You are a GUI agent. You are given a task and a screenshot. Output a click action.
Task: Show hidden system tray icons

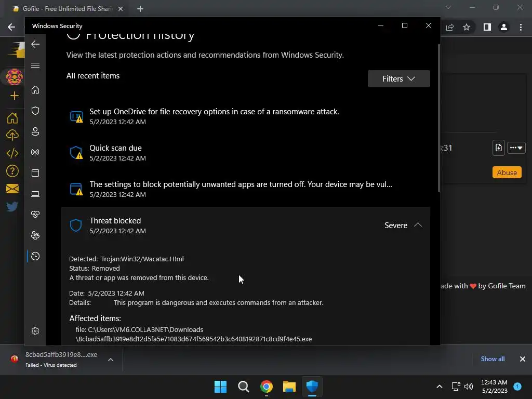tap(440, 387)
